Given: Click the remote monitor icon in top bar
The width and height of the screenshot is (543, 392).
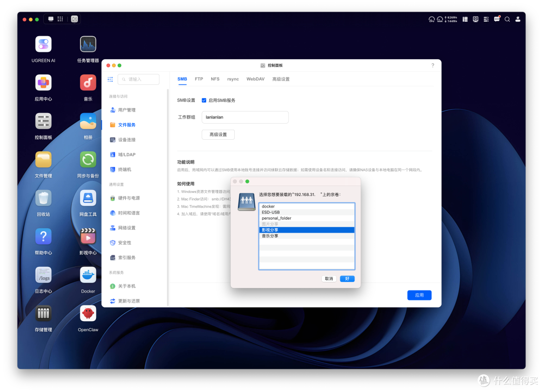Looking at the screenshot, I should [x=476, y=20].
